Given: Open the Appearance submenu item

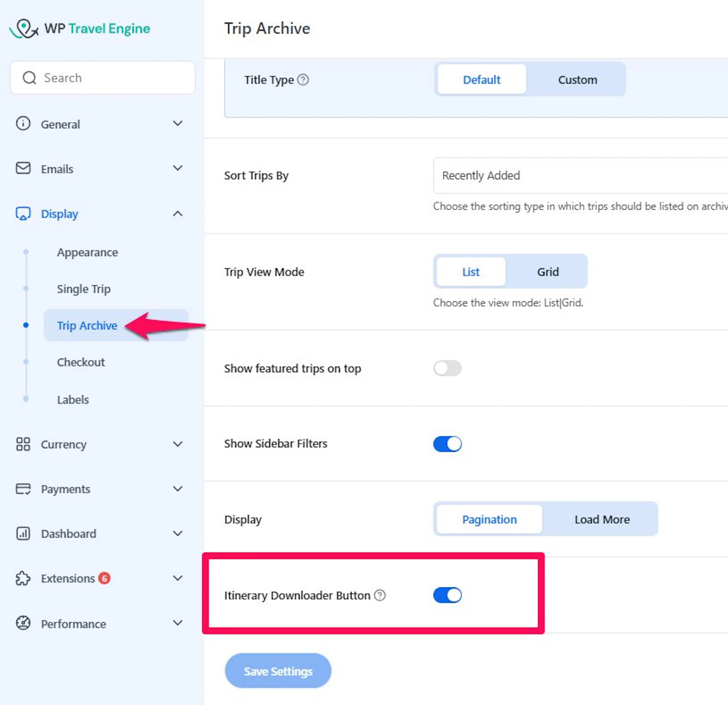Looking at the screenshot, I should 87,252.
